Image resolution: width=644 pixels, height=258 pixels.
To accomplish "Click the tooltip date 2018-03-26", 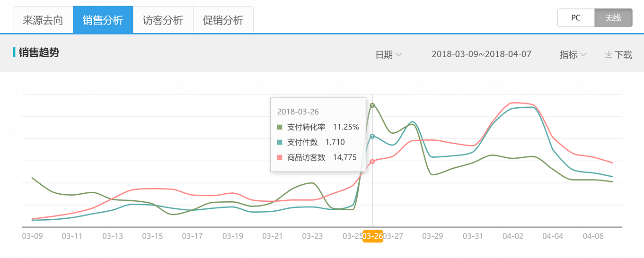I will 298,112.
